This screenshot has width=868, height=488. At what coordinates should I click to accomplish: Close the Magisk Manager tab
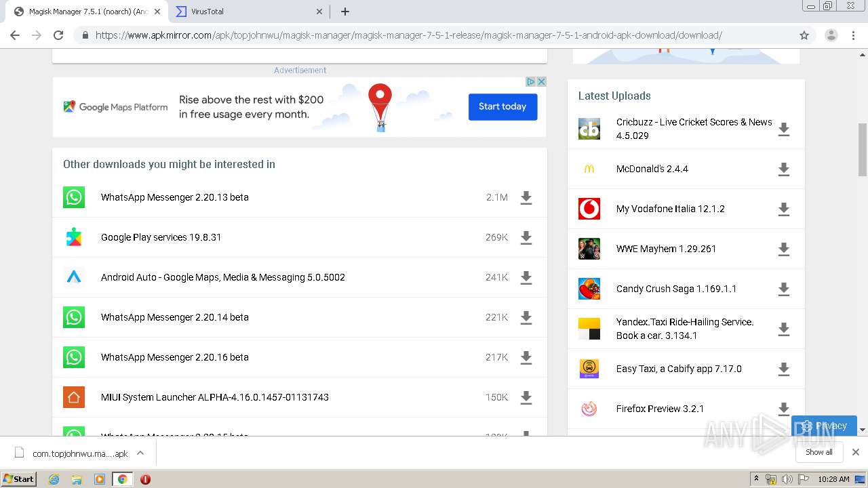[x=157, y=12]
